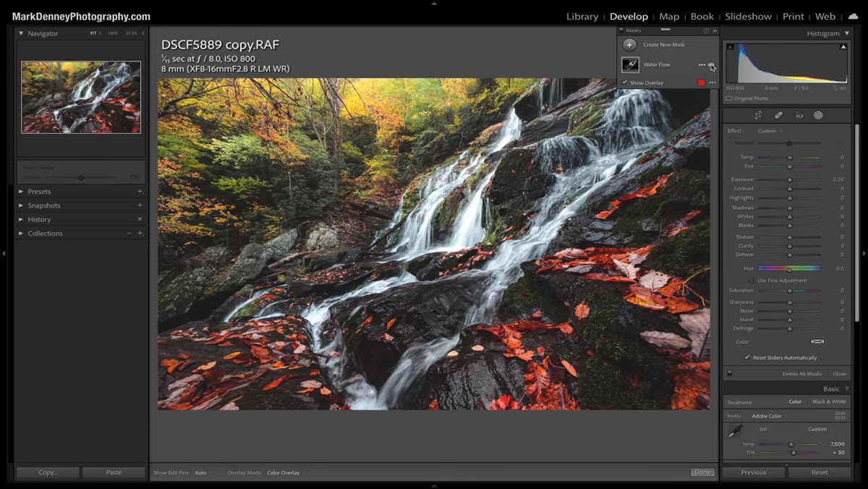868x489 pixels.
Task: Toggle shadow clipping indicator in histogram
Action: coord(730,47)
